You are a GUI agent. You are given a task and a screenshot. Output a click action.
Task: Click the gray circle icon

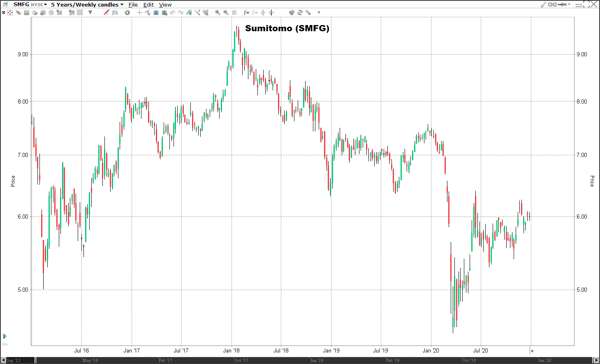51,12
